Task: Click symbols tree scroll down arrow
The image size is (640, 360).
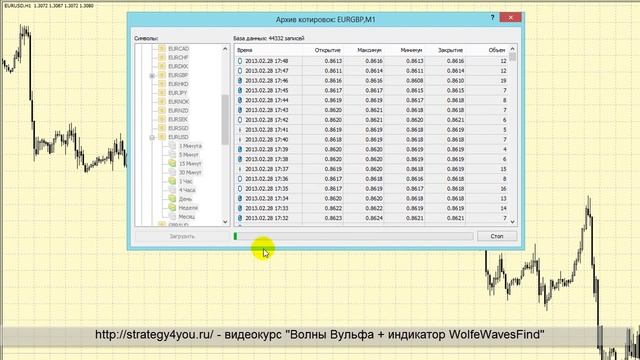Action: point(225,222)
